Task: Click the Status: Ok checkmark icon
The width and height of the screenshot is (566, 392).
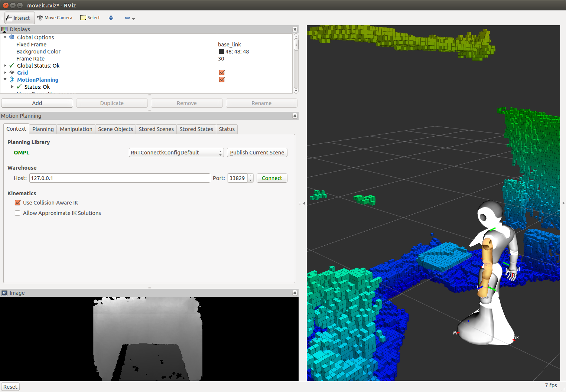Action: click(19, 86)
